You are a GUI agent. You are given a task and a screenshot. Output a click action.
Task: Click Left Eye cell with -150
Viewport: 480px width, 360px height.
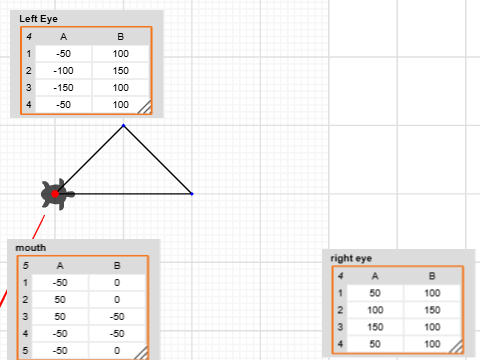(x=63, y=88)
